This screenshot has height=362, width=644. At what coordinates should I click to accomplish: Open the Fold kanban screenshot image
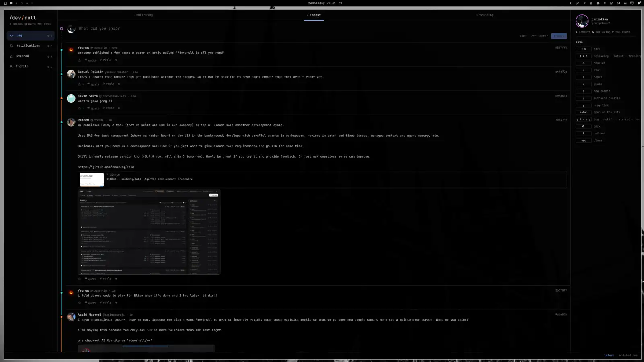(149, 232)
